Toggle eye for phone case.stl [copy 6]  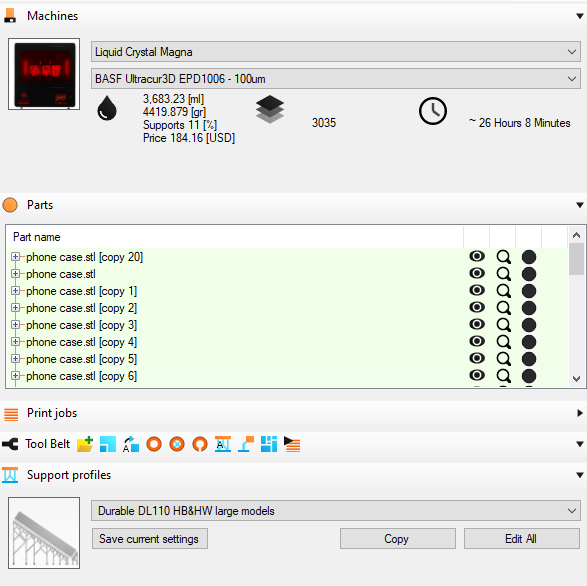coord(477,375)
